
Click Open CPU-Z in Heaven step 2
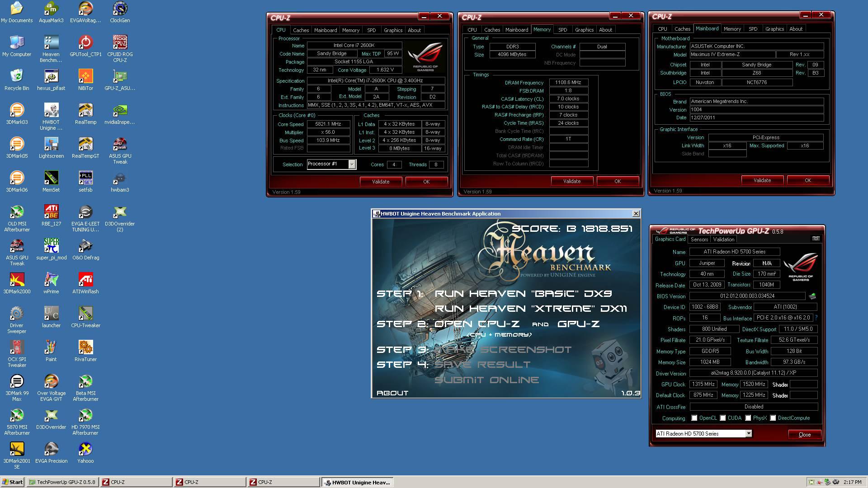point(477,324)
